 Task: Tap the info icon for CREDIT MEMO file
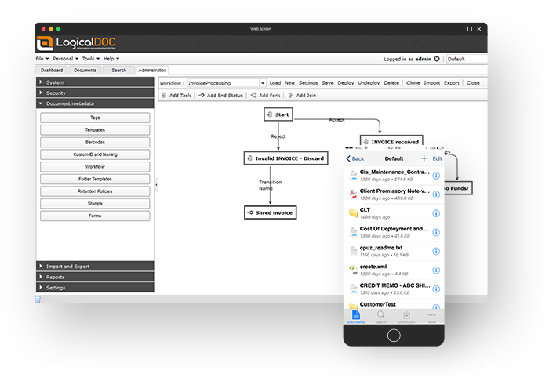click(436, 289)
